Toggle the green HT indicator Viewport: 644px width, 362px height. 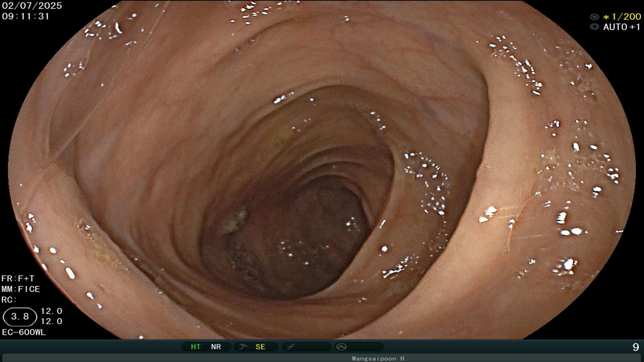point(196,347)
